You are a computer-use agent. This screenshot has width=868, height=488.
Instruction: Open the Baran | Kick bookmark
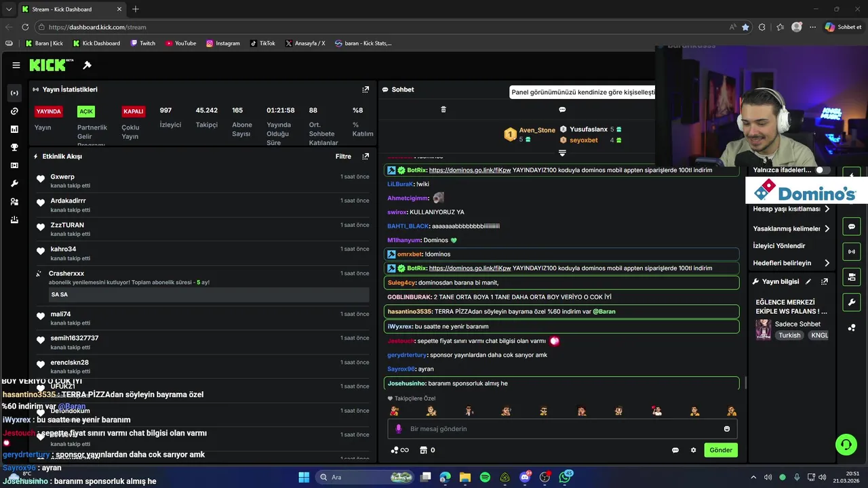(44, 43)
